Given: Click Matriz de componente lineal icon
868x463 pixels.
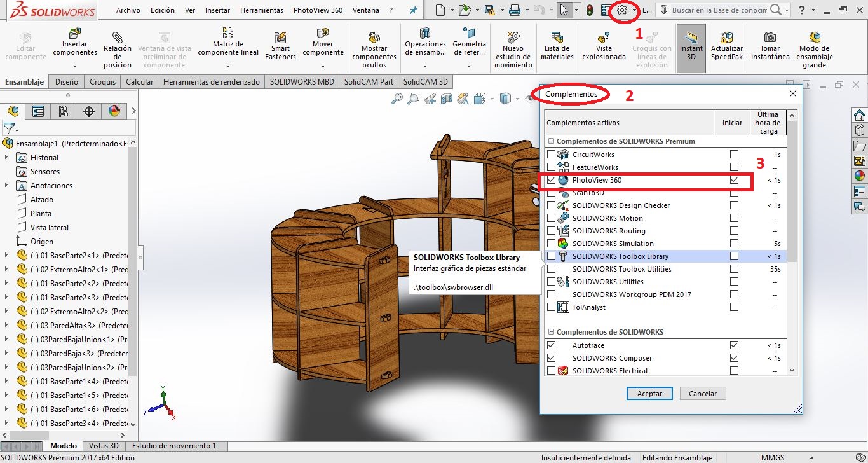Looking at the screenshot, I should 227,33.
